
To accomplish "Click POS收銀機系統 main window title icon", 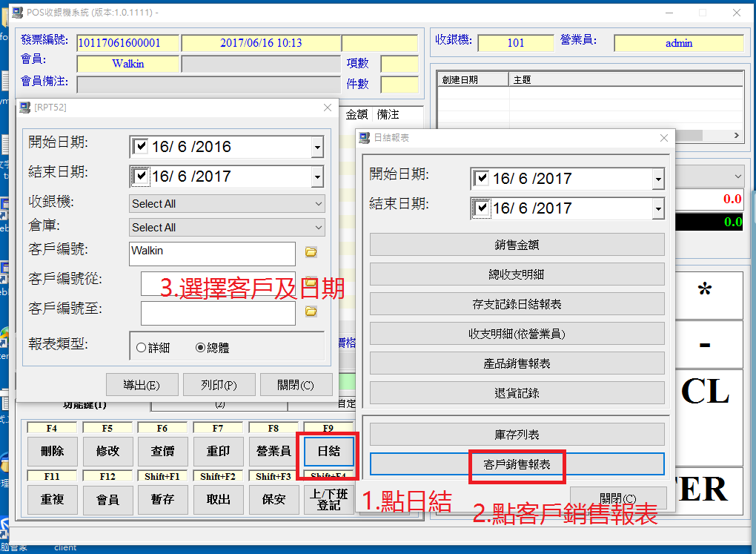I will tap(17, 13).
